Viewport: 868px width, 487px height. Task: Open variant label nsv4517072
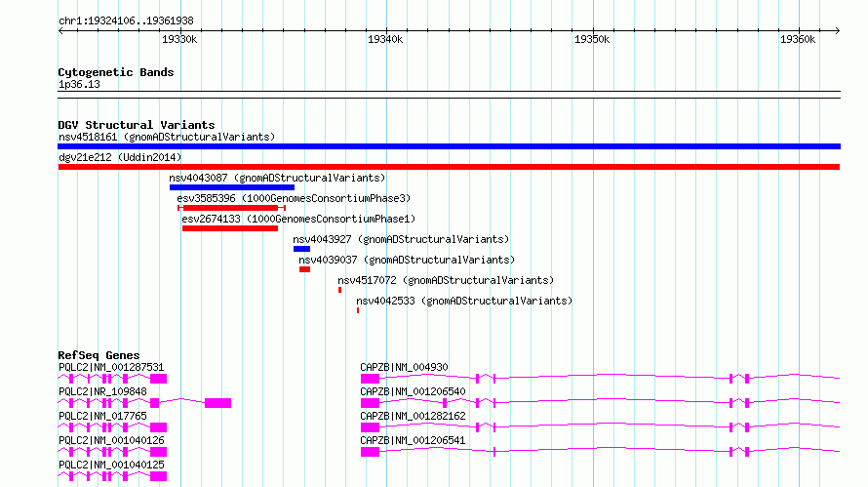coord(446,280)
